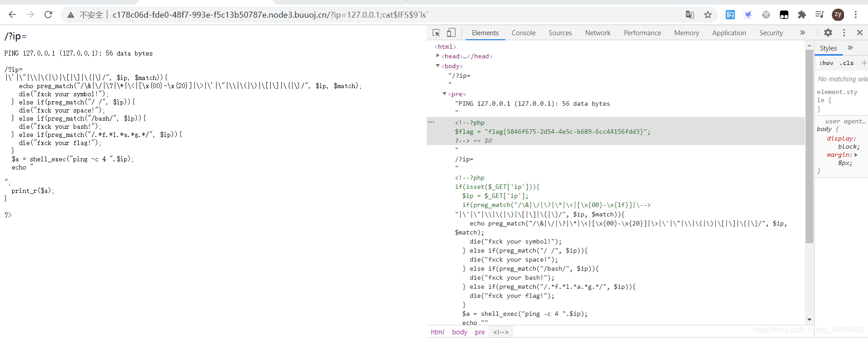Open the blue bird extension icon
Viewport: 868px width, 338px height.
coord(748,15)
